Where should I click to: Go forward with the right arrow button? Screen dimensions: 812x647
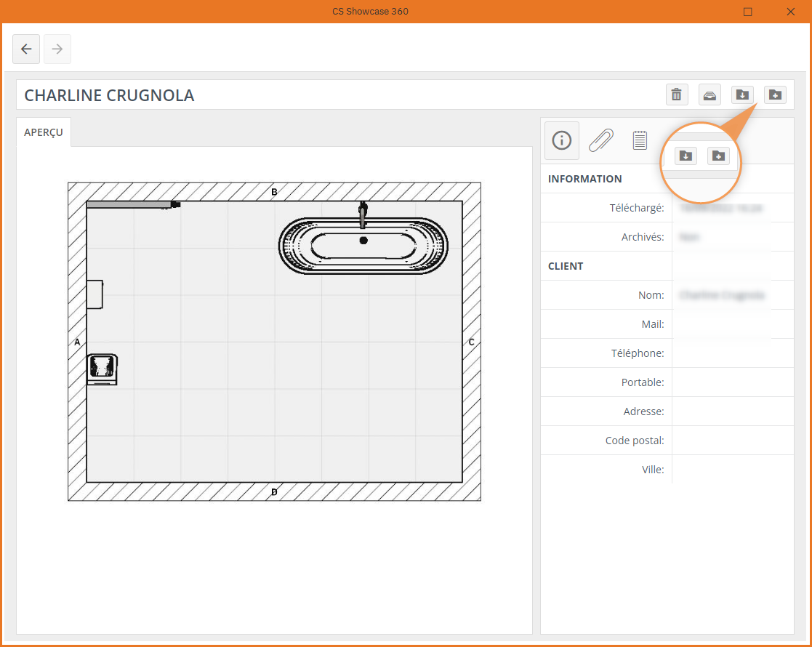[57, 49]
